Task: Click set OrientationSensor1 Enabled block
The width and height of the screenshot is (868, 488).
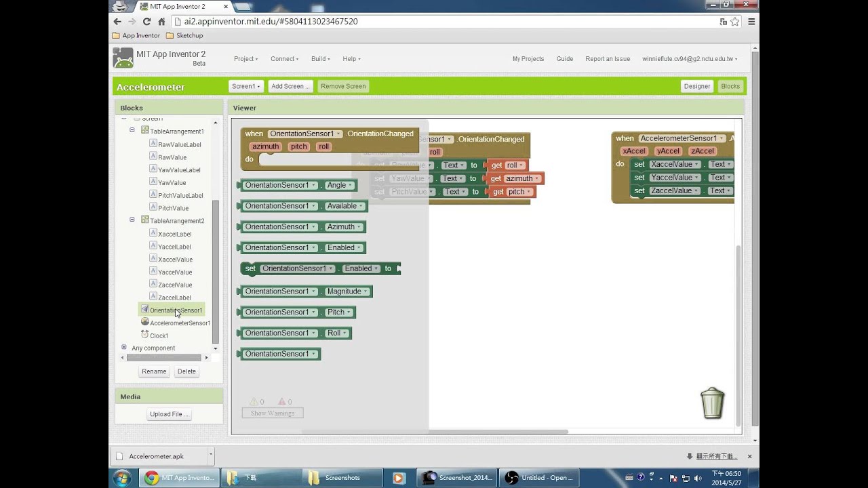Action: click(x=320, y=268)
